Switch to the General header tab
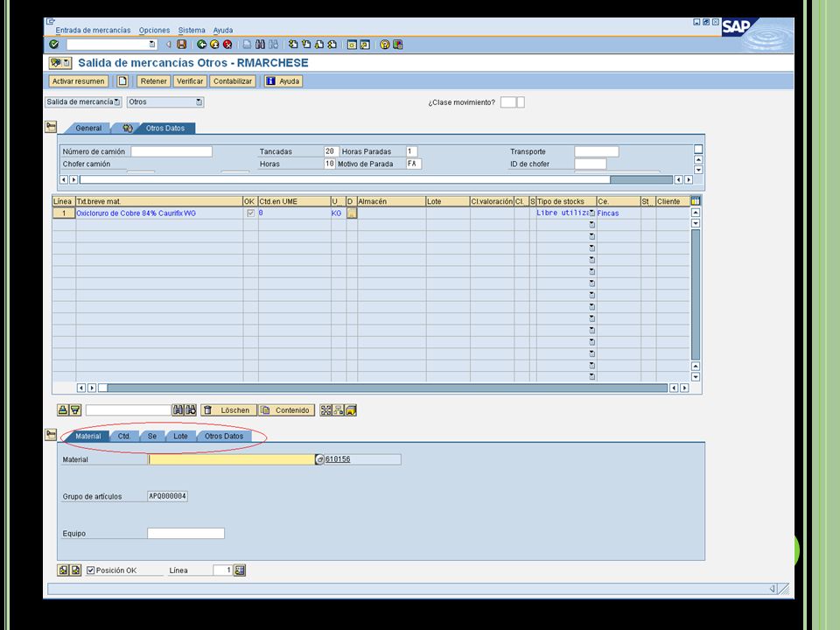 (88, 128)
